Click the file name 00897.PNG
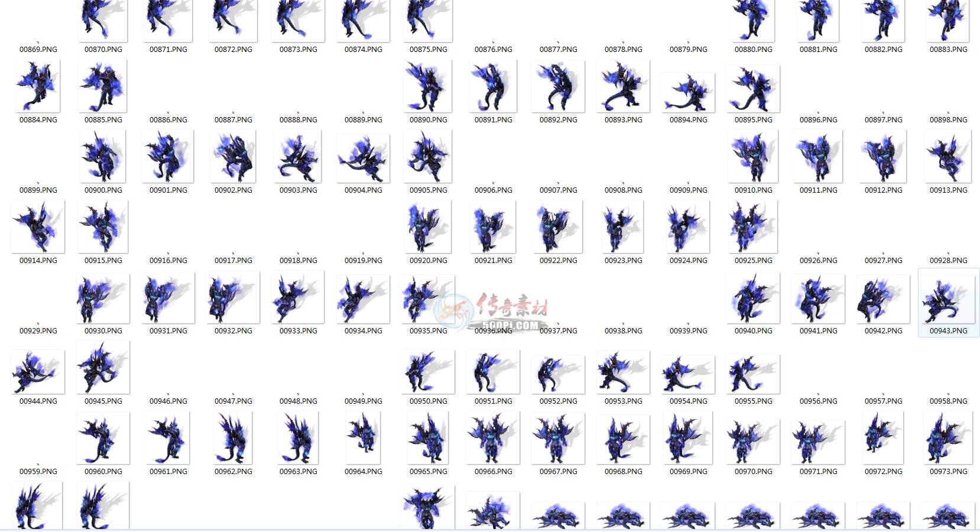The image size is (980, 532). point(884,120)
